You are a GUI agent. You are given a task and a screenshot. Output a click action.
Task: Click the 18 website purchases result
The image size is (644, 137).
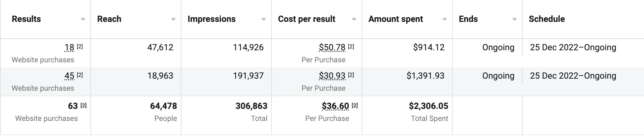[x=69, y=48]
